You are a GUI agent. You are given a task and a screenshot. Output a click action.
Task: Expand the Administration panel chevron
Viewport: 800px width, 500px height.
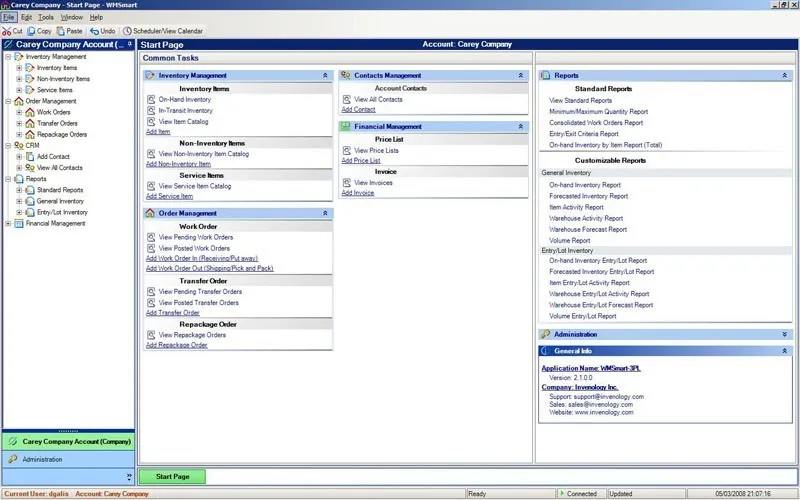point(784,335)
